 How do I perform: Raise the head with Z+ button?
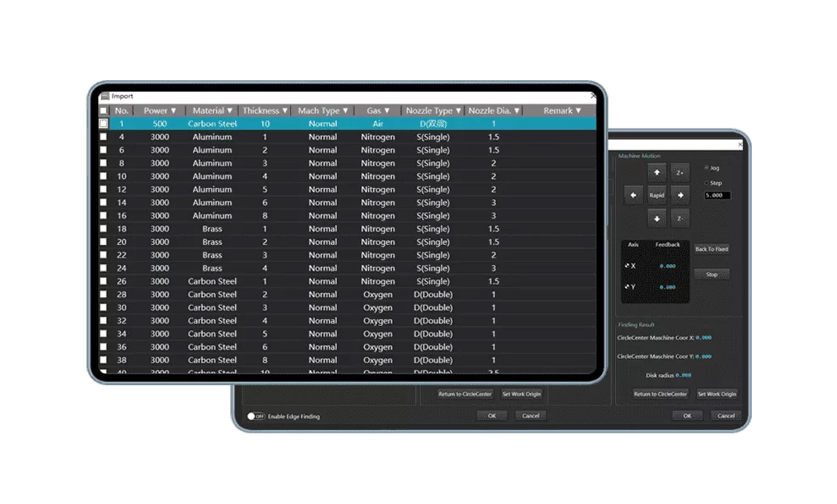point(680,173)
